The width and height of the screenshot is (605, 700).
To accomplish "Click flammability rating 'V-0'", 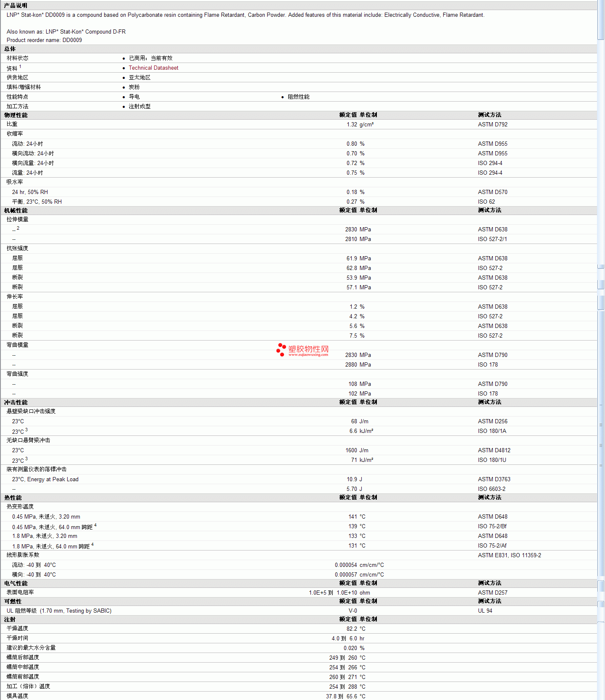I will 353,611.
